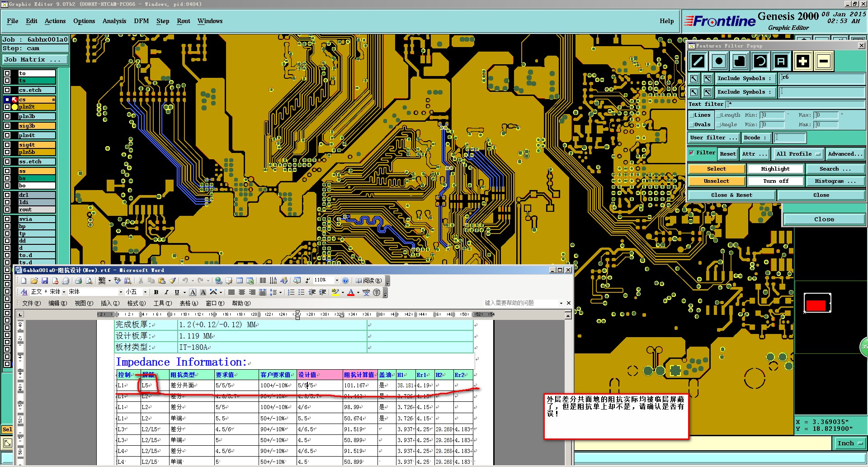Uncheck the Filter checkbox
This screenshot has width=868, height=467.
(691, 153)
